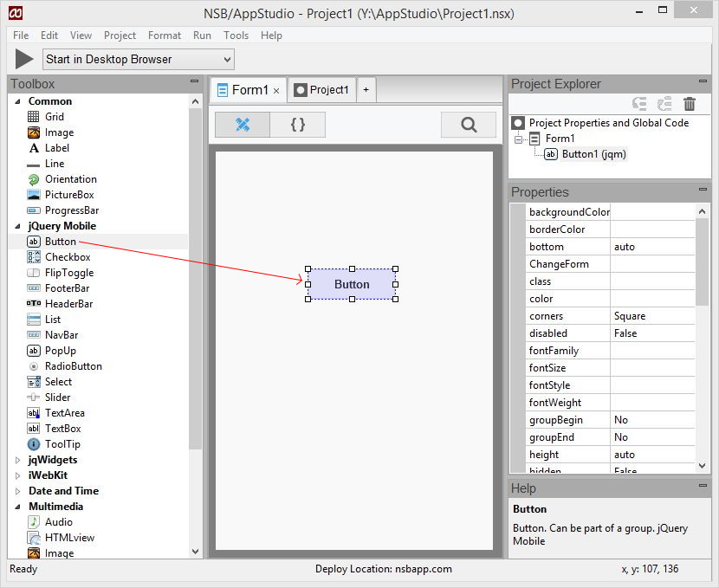Image resolution: width=719 pixels, height=588 pixels.
Task: Open the Tools menu
Action: tap(236, 36)
